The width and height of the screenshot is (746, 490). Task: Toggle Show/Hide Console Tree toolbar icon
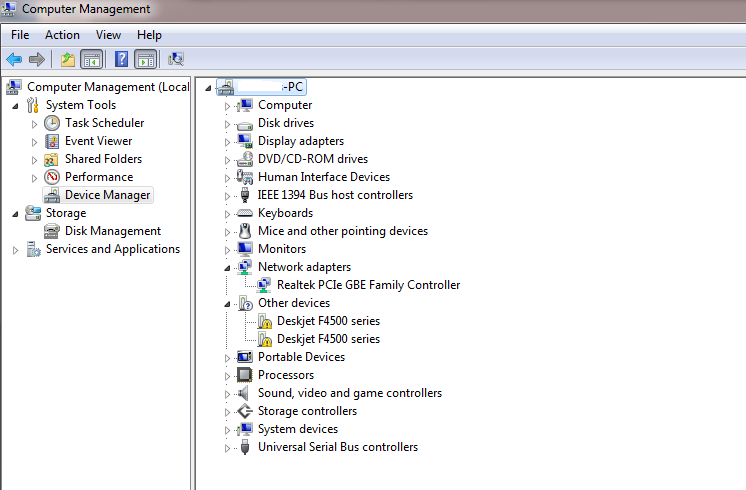[x=91, y=59]
